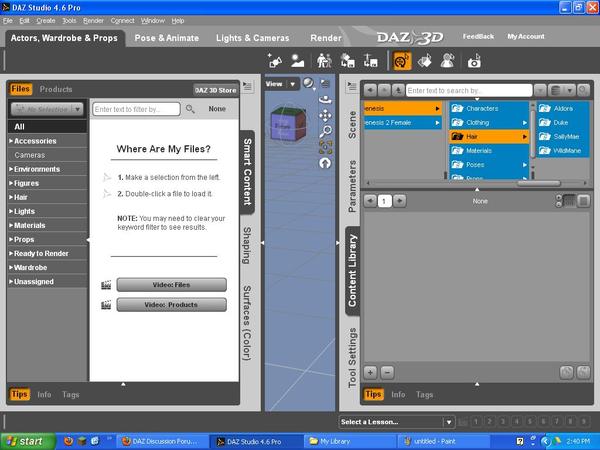Click the Video: Products button
Viewport: 600px width, 450px height.
(171, 305)
